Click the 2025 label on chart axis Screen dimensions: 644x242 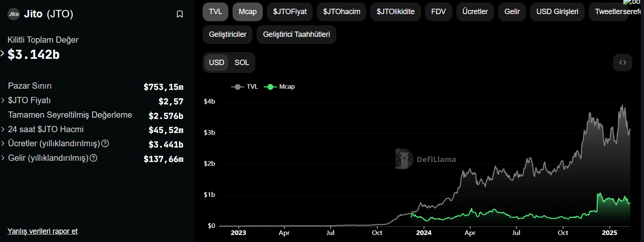[x=609, y=233]
